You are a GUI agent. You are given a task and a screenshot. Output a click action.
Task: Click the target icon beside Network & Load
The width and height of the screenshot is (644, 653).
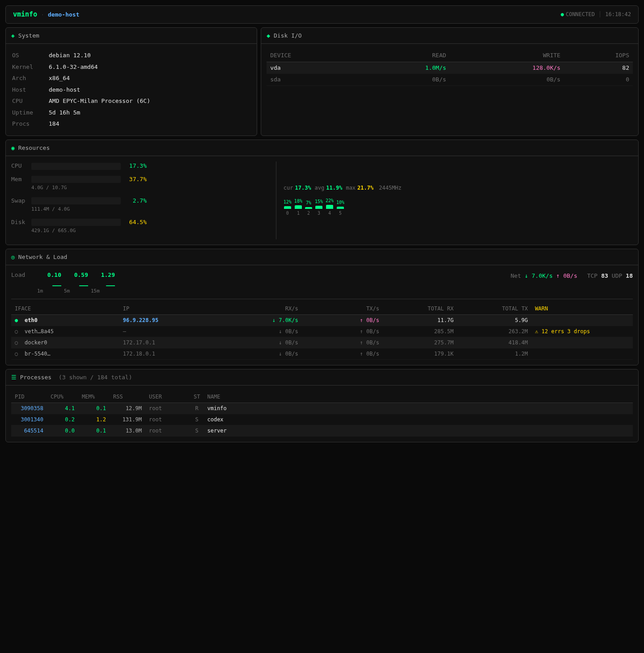coord(13,257)
